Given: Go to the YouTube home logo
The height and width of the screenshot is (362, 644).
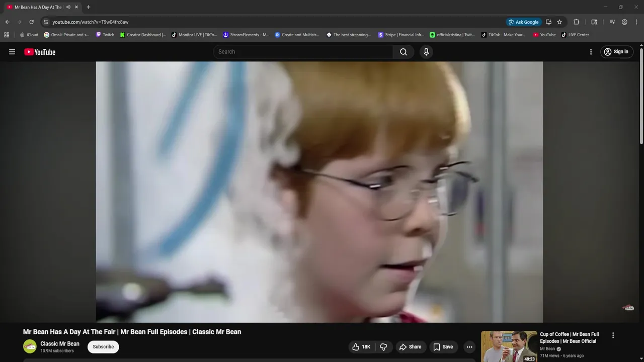Looking at the screenshot, I should 40,52.
